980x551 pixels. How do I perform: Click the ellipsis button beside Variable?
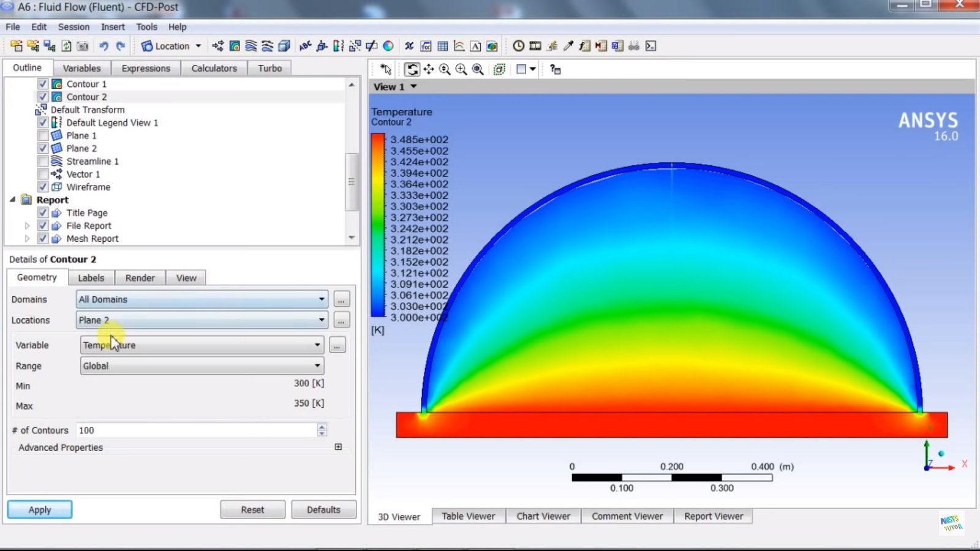[x=337, y=345]
